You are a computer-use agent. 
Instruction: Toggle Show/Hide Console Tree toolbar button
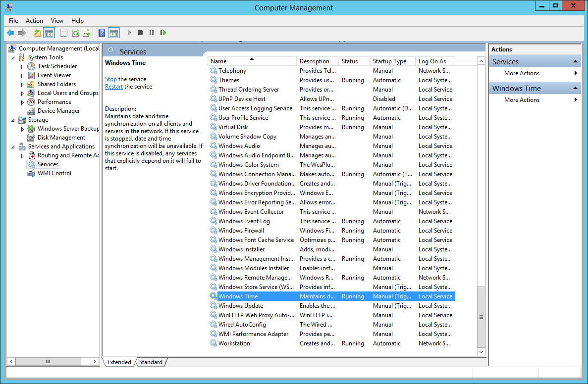pos(49,33)
